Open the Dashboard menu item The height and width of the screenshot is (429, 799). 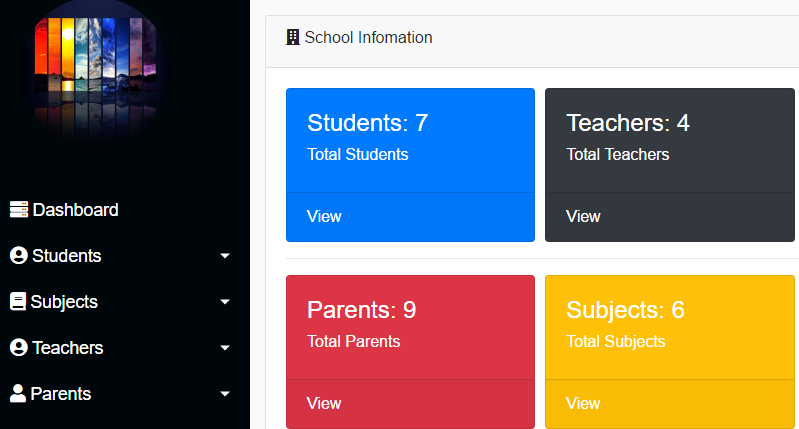(75, 210)
